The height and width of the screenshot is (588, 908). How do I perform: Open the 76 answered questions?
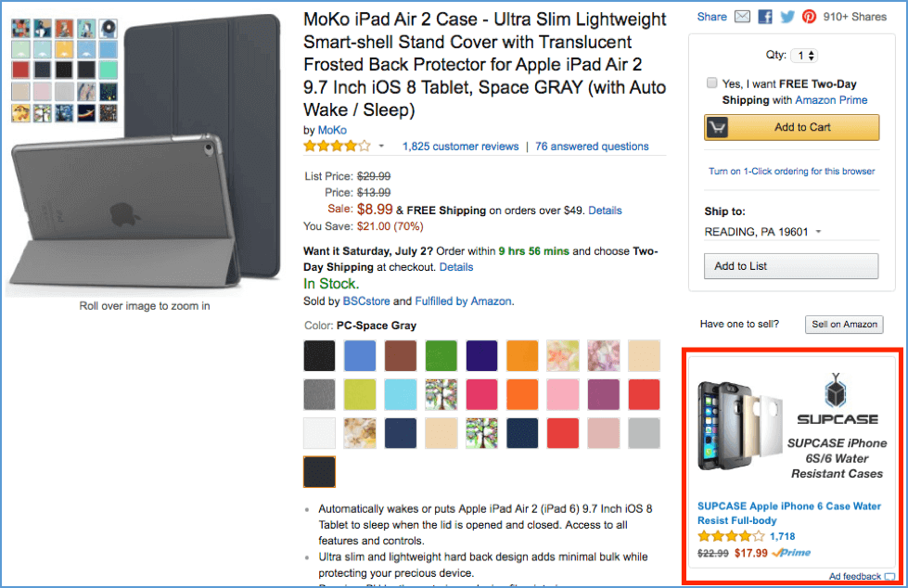click(591, 147)
